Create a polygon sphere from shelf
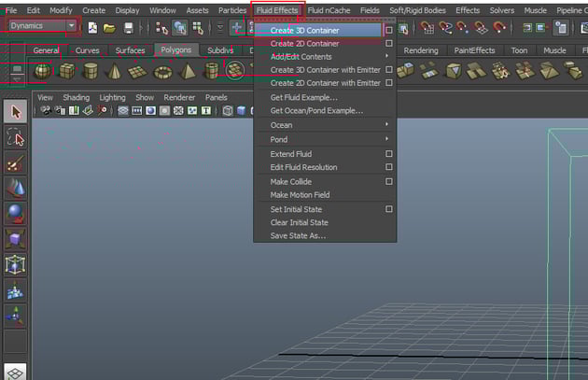Screen dimensions: 588x380 (x=43, y=71)
